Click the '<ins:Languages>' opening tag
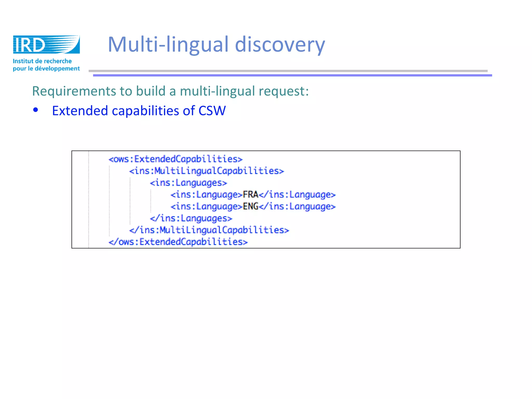The height and width of the screenshot is (399, 532). tap(189, 183)
